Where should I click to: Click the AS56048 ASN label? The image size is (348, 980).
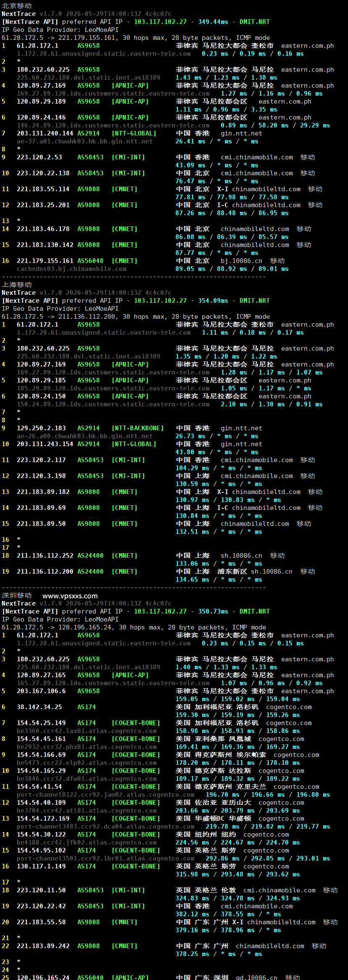(x=90, y=261)
